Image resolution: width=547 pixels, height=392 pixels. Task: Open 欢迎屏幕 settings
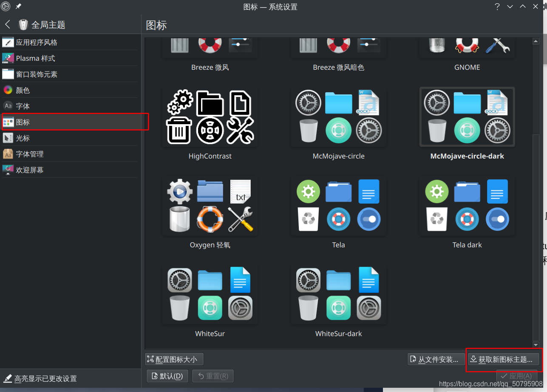tap(70, 170)
